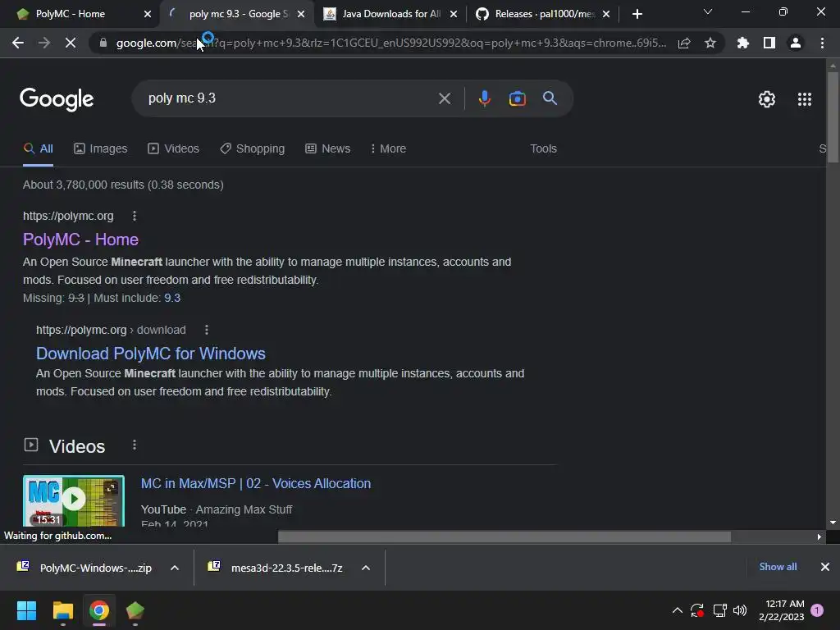Search by image with the camera icon
This screenshot has height=630, width=840.
(x=517, y=98)
